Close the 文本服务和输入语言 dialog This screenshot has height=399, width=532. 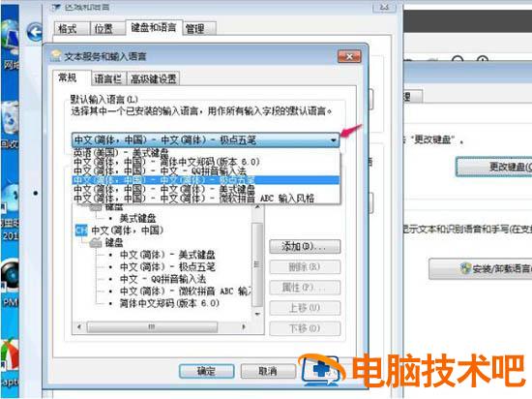(x=349, y=56)
